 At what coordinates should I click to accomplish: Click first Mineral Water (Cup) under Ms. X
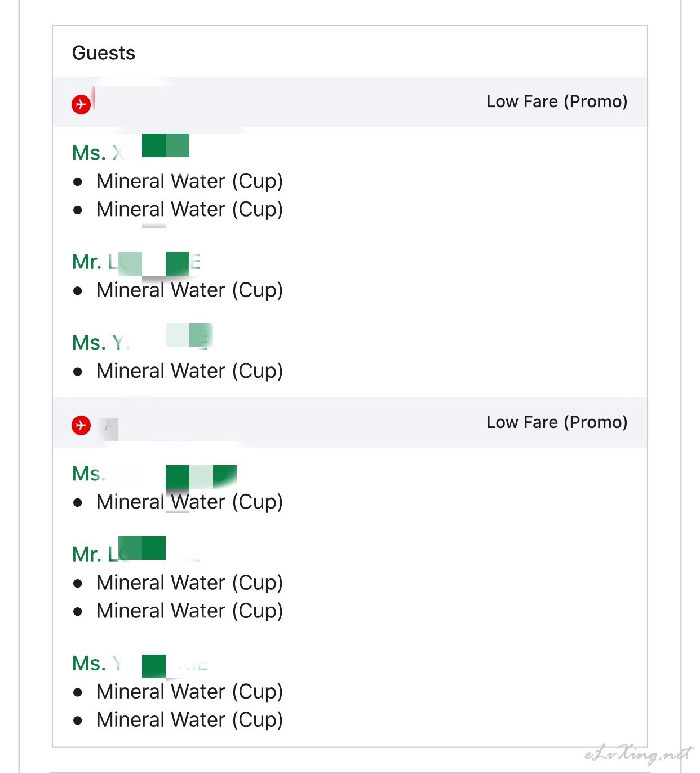(x=189, y=182)
